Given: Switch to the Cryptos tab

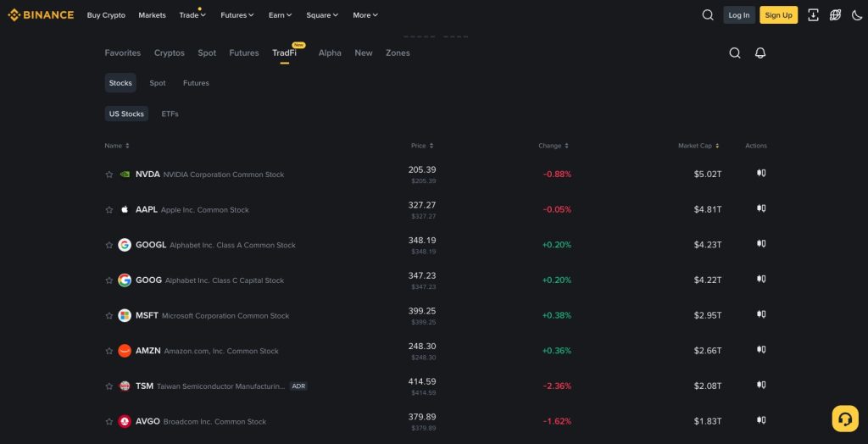Looking at the screenshot, I should click(170, 53).
